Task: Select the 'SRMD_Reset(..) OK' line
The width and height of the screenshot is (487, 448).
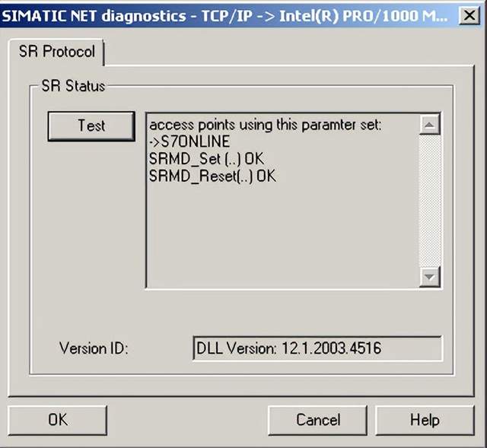Action: pos(213,176)
